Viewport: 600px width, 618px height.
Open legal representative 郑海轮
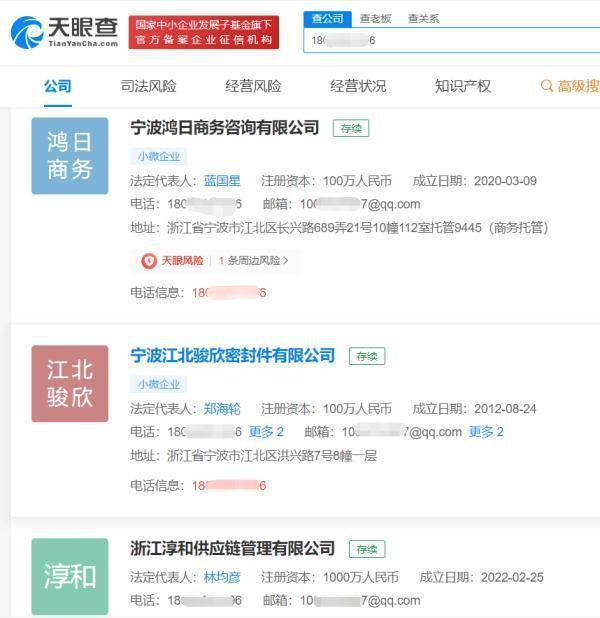[222, 409]
